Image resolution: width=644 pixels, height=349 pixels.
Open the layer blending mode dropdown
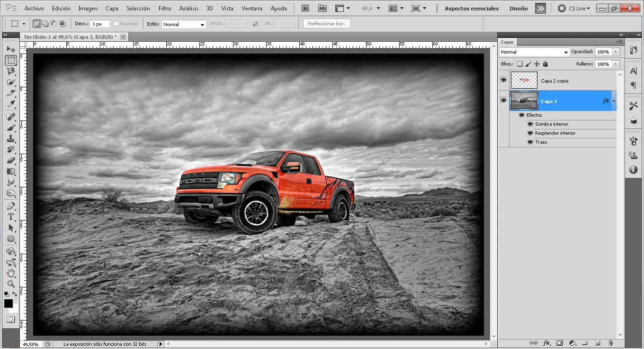(x=535, y=52)
